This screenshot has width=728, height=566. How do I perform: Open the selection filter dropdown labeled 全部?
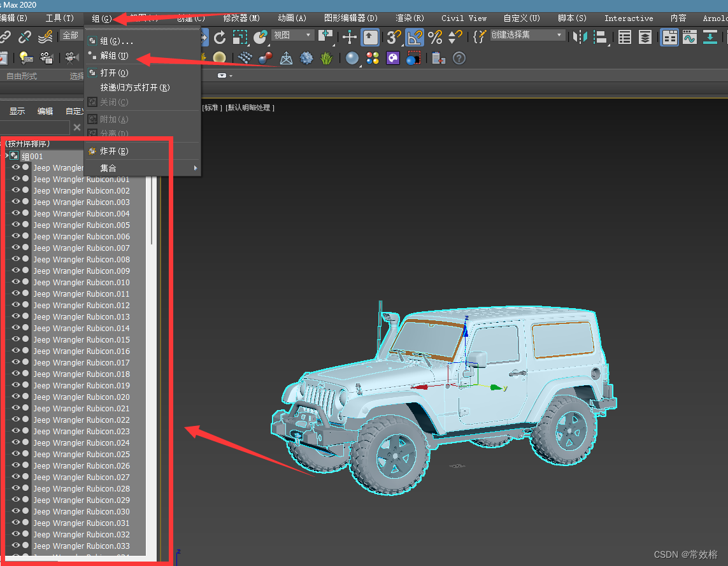tap(71, 35)
